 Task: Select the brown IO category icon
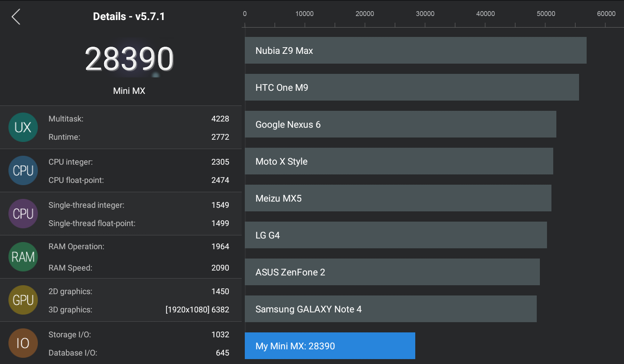[23, 343]
